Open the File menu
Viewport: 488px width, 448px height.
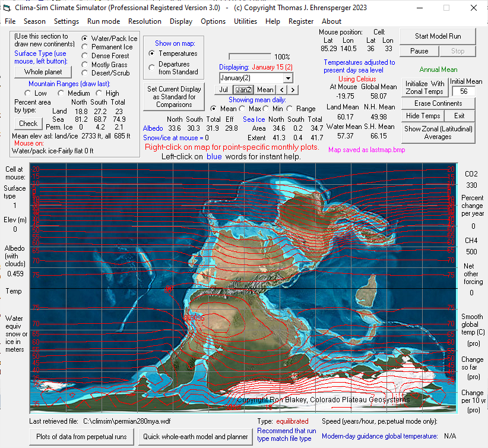(x=10, y=21)
